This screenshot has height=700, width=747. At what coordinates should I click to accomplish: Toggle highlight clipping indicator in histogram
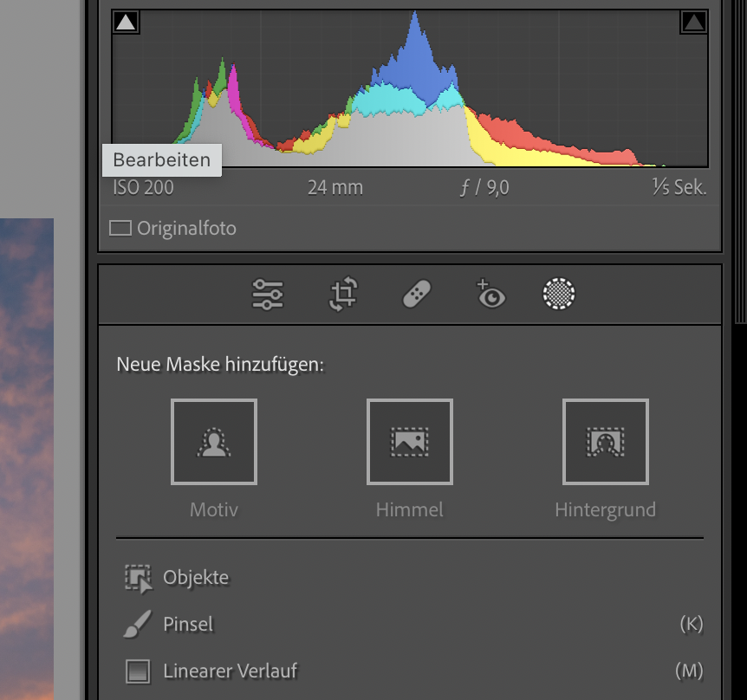click(693, 22)
